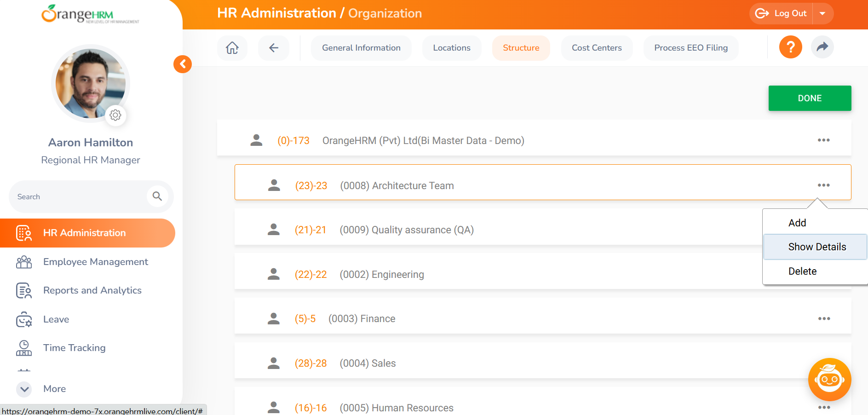Click the search magnifier icon
This screenshot has width=868, height=415.
point(157,196)
